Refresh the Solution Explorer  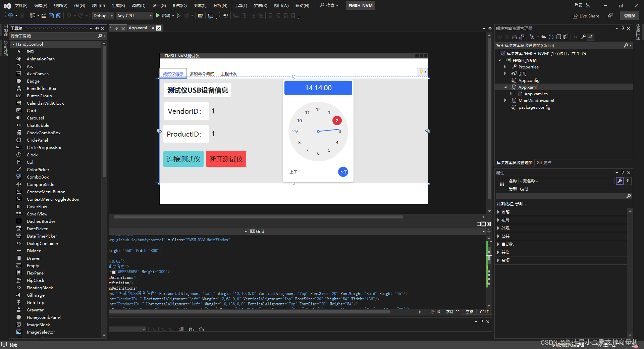coord(551,37)
